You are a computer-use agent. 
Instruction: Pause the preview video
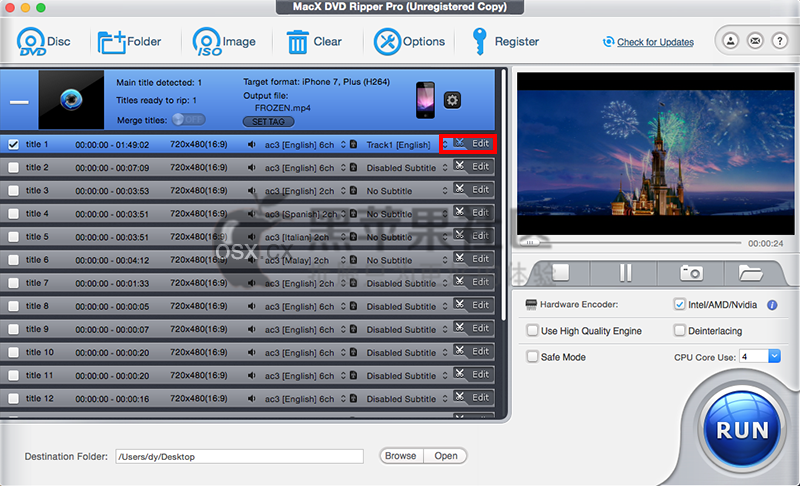pos(625,272)
